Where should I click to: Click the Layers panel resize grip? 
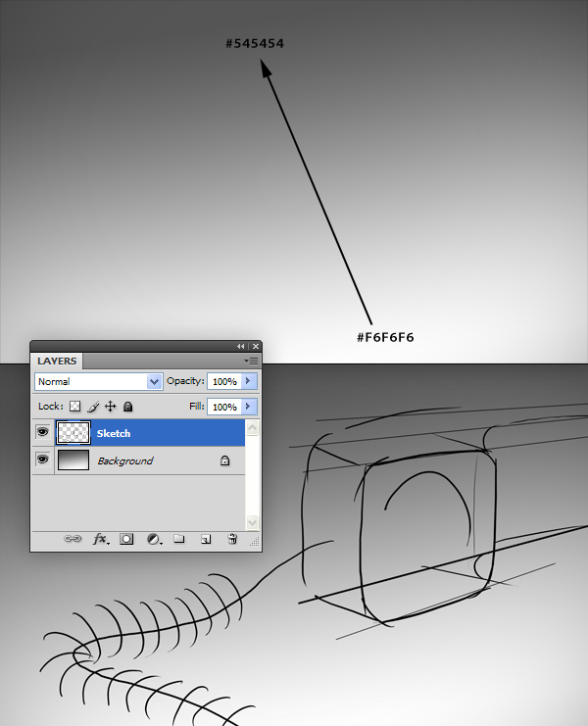pyautogui.click(x=255, y=542)
